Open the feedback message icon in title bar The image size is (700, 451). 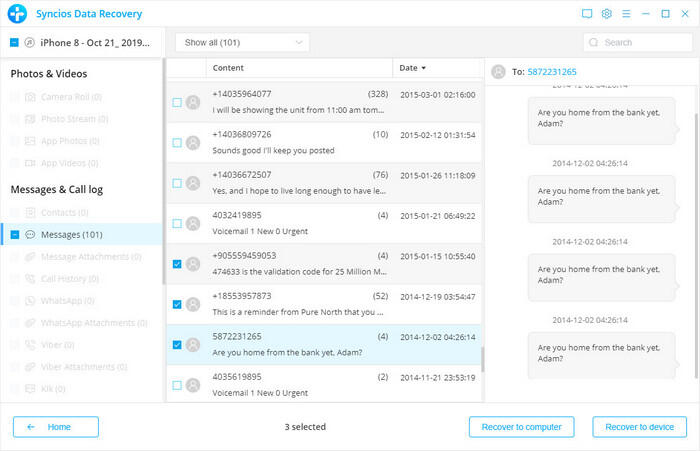[x=587, y=14]
